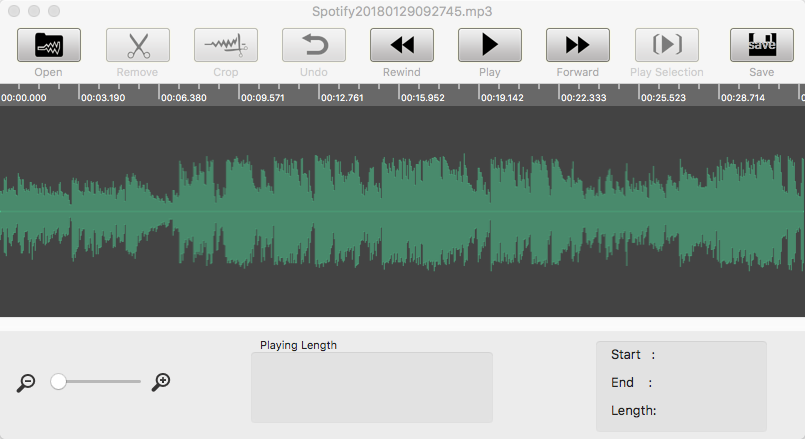Click the 00:22.333 mark on ruler
Screen dimensions: 805x439
click(581, 98)
